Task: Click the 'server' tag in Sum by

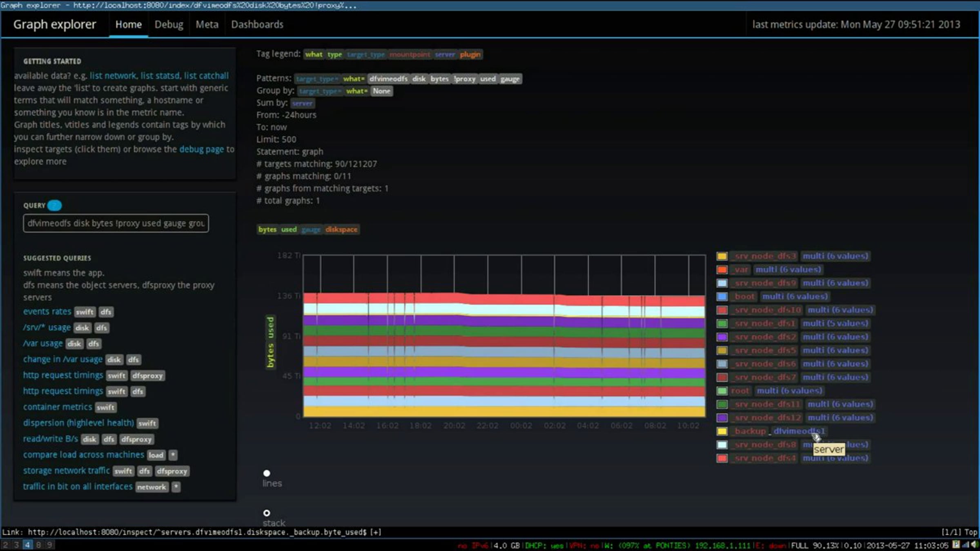Action: (x=302, y=103)
